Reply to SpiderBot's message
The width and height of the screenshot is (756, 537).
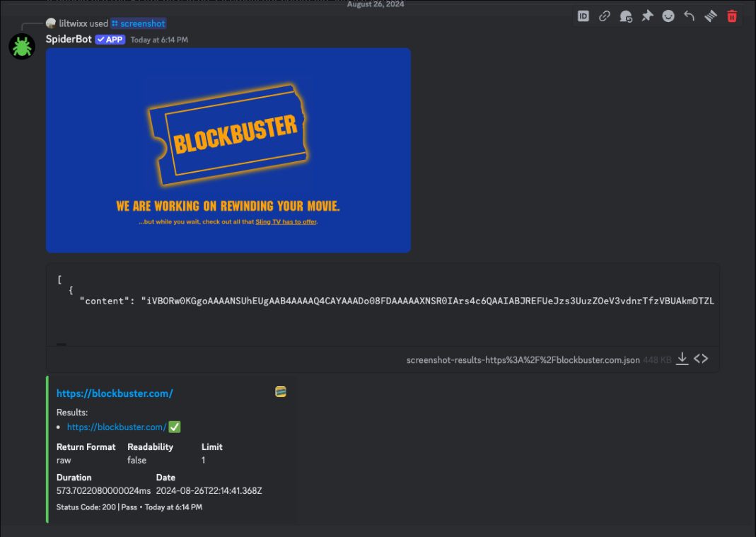689,16
